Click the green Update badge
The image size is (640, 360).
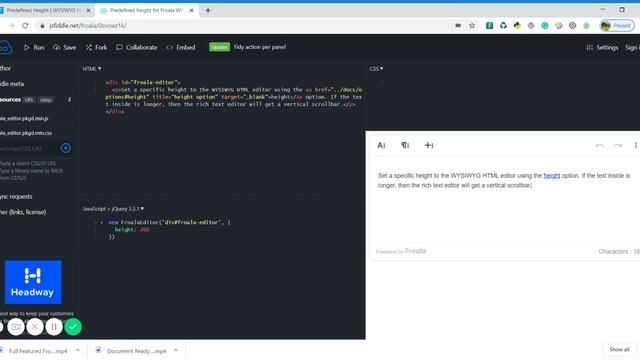point(220,47)
